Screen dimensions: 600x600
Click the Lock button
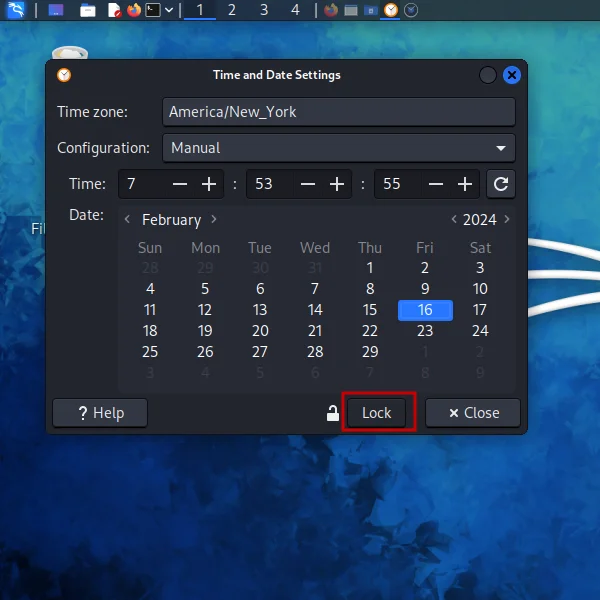[377, 413]
